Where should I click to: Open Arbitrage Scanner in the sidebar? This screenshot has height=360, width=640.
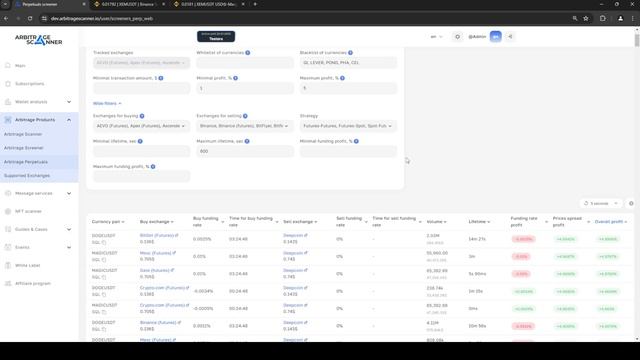[x=23, y=134]
